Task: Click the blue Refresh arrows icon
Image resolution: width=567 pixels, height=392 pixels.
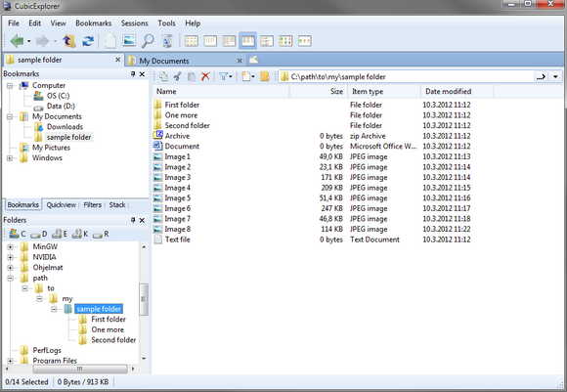Action: (88, 41)
